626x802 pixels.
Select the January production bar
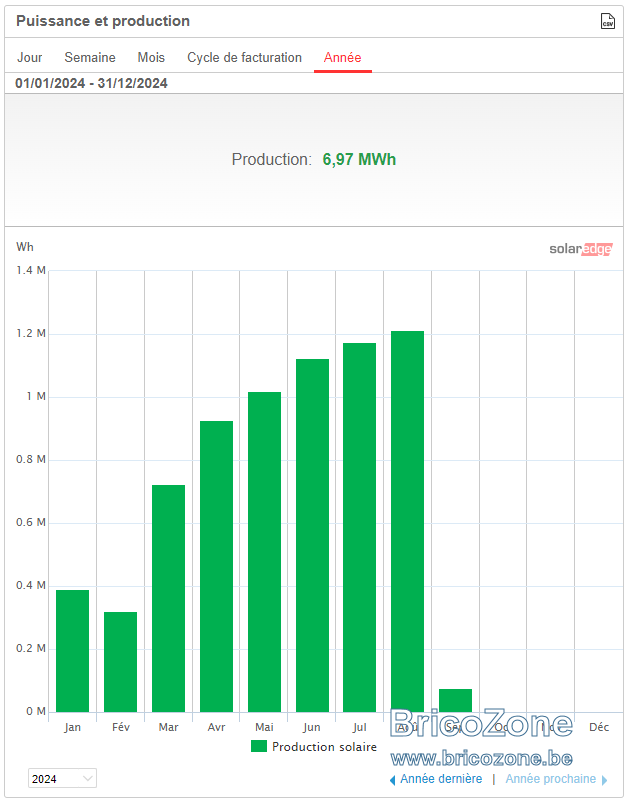click(x=72, y=651)
